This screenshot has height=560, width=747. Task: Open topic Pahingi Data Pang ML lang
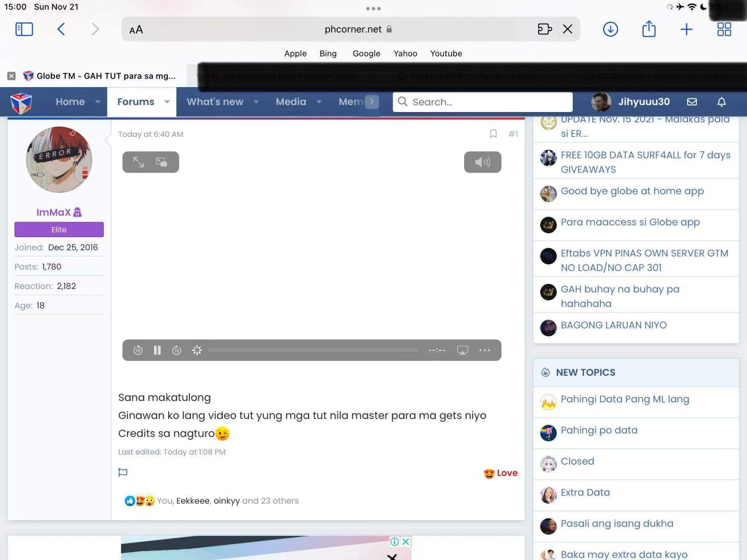(x=625, y=399)
